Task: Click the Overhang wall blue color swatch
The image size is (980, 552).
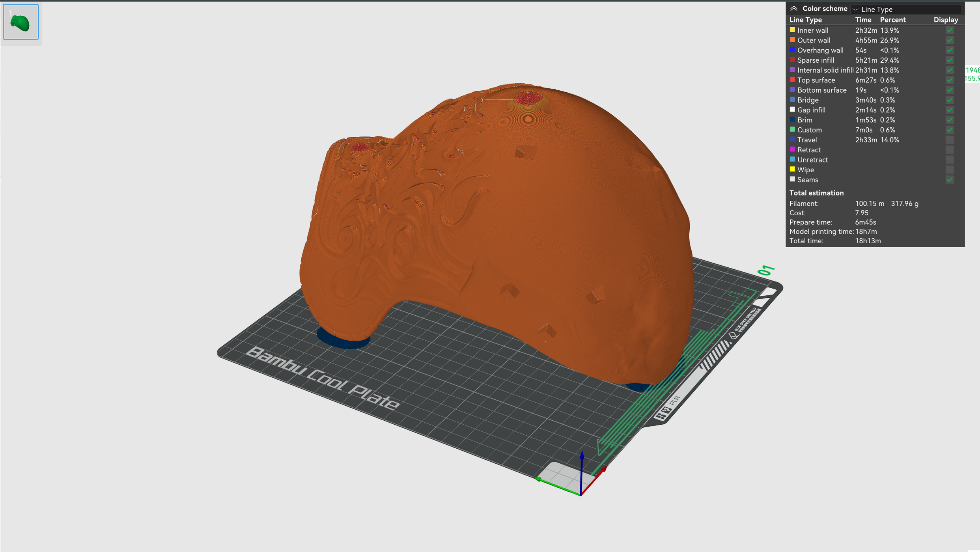Action: point(792,50)
